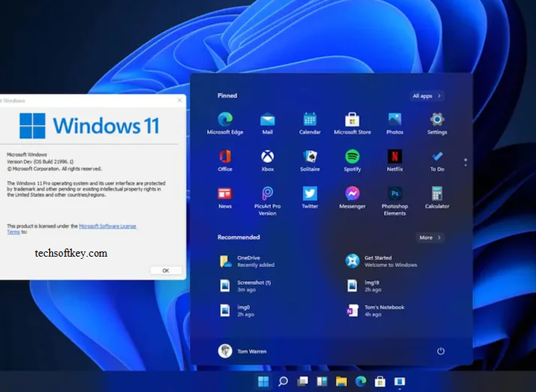
Task: Open the Calculator app
Action: click(x=437, y=197)
